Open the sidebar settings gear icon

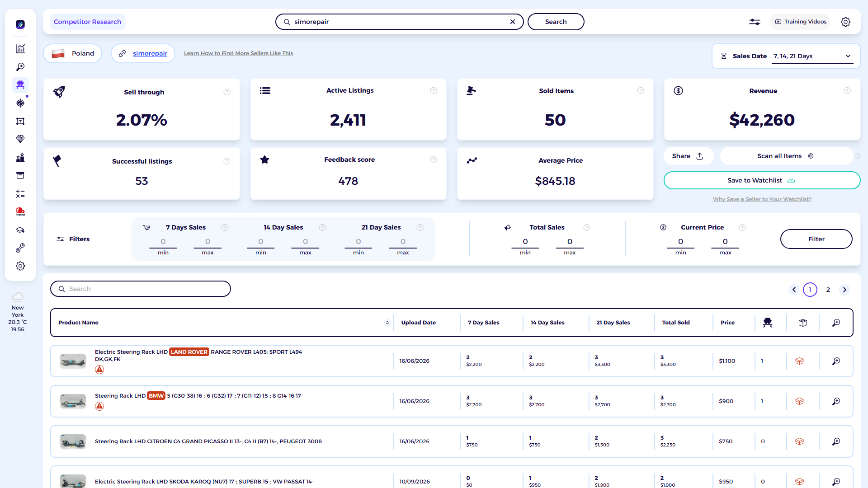coord(20,266)
